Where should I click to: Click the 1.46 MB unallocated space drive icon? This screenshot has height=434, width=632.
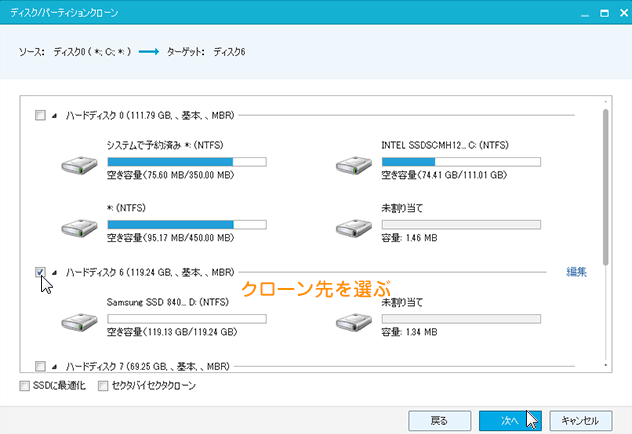354,228
